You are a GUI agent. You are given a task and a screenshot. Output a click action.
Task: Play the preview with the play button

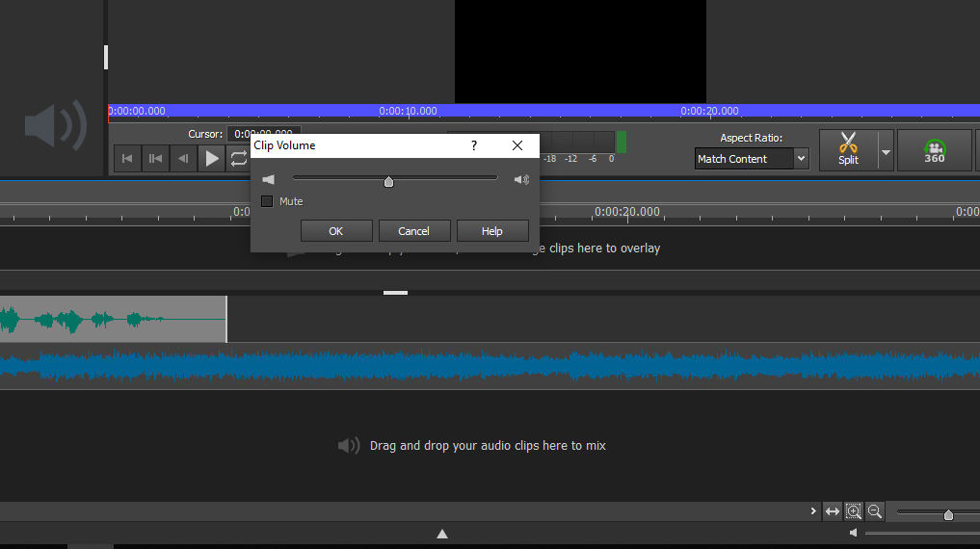point(212,158)
